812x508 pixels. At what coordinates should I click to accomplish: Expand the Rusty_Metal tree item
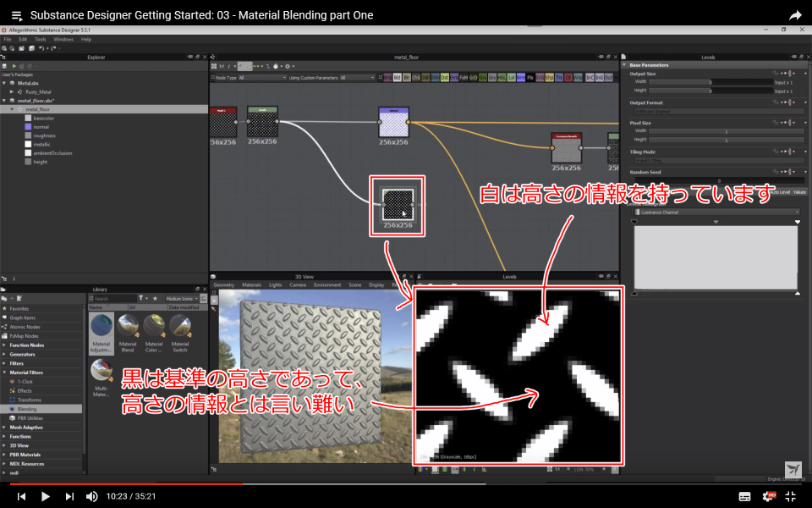click(12, 91)
